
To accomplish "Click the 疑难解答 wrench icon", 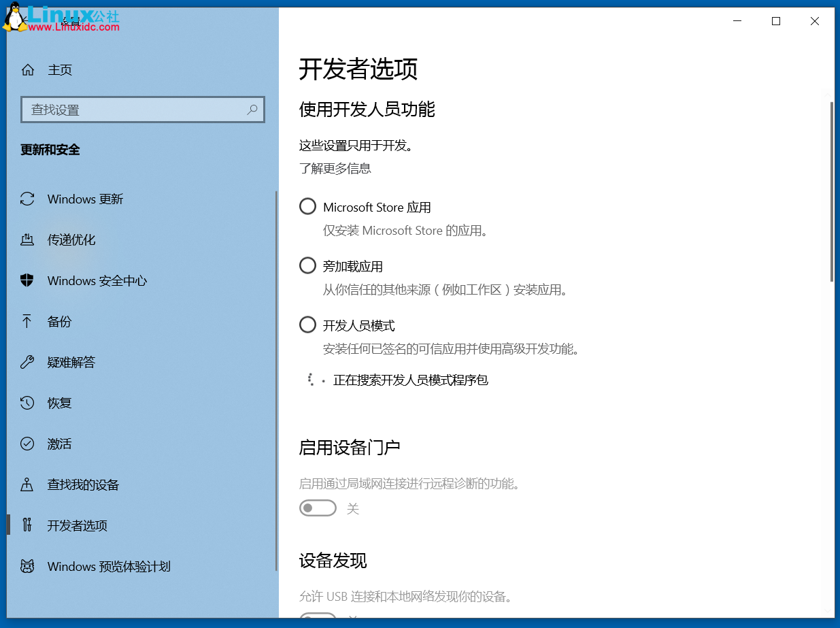I will [27, 362].
